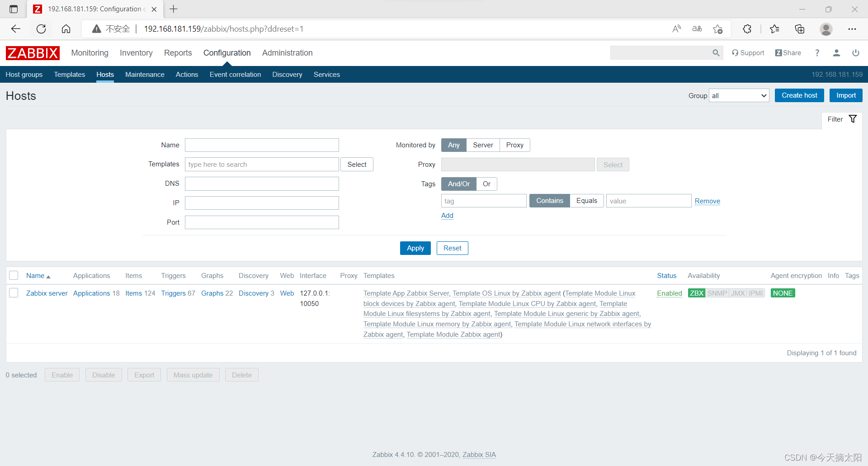Select Equals tag operator
This screenshot has width=868, height=466.
[x=587, y=201]
